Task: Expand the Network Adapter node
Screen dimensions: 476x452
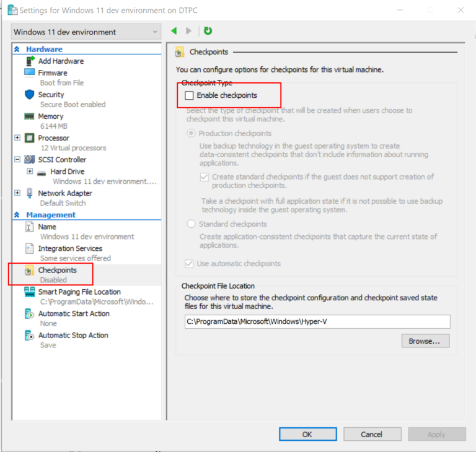Action: (17, 193)
